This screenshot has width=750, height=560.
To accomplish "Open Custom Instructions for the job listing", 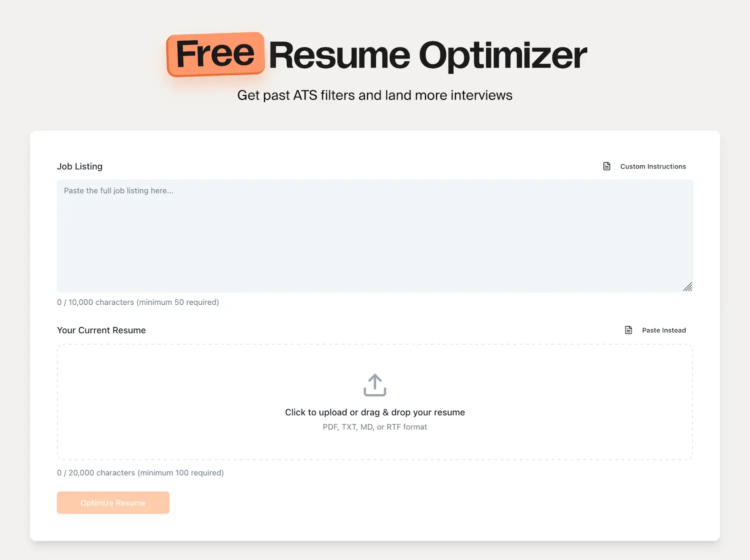I will pyautogui.click(x=653, y=166).
